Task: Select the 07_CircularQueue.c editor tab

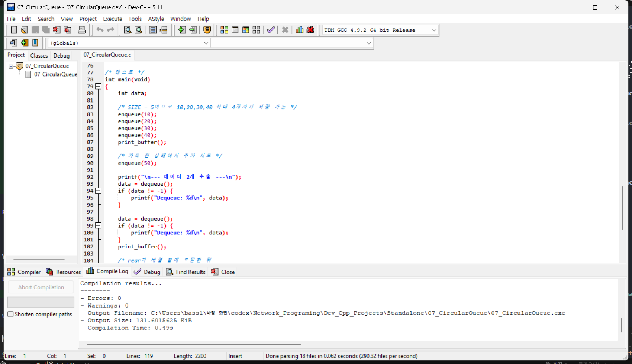Action: (107, 55)
